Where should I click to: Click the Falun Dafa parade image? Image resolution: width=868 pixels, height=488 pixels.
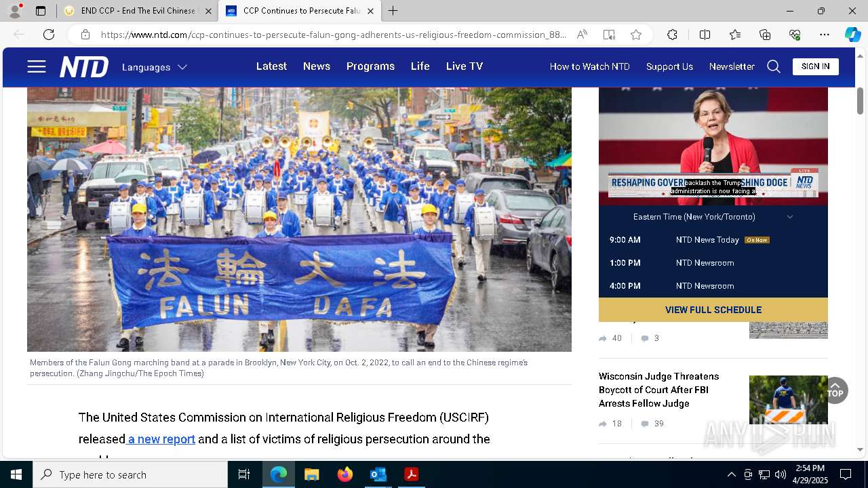coord(299,219)
